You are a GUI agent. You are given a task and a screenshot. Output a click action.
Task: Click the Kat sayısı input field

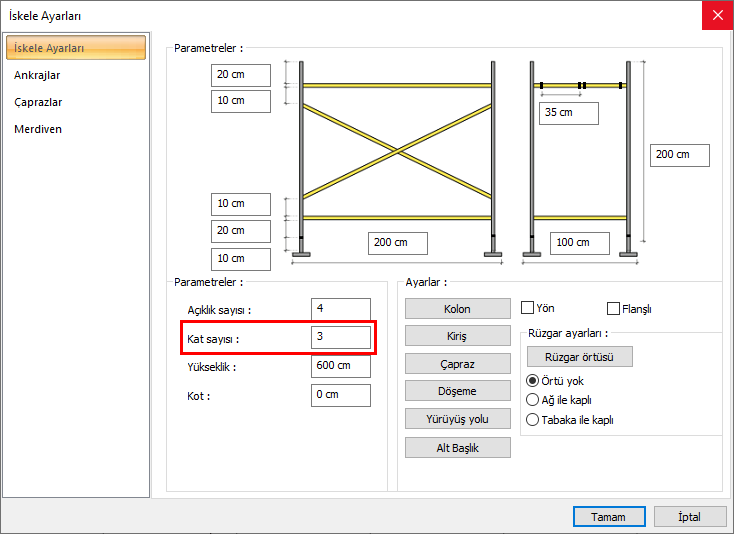340,337
